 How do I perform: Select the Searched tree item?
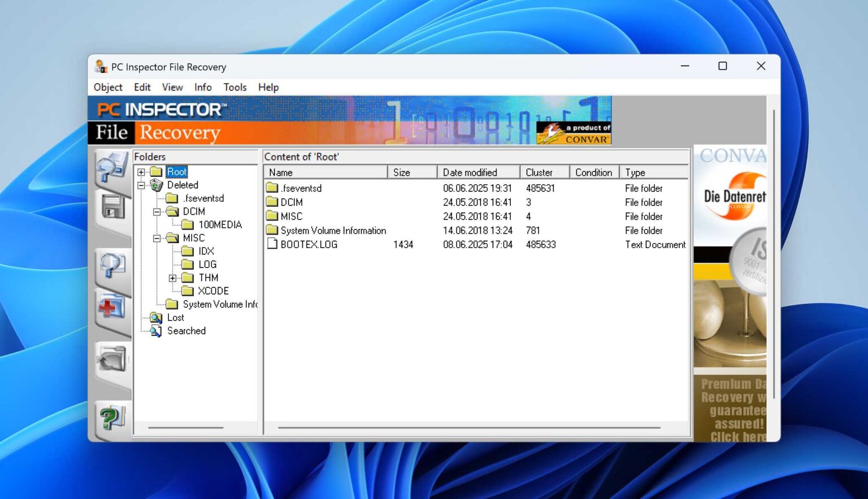point(185,331)
